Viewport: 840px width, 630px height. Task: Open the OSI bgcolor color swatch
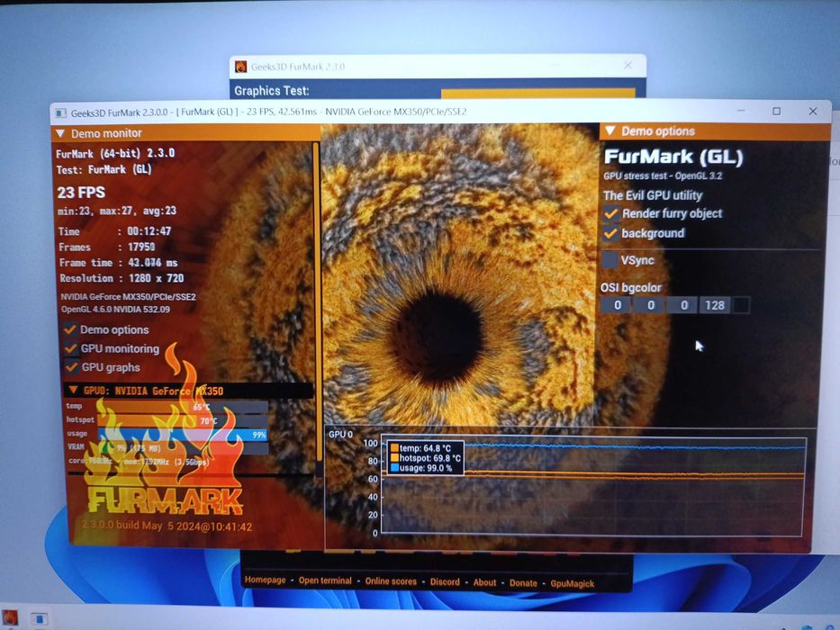click(x=741, y=305)
